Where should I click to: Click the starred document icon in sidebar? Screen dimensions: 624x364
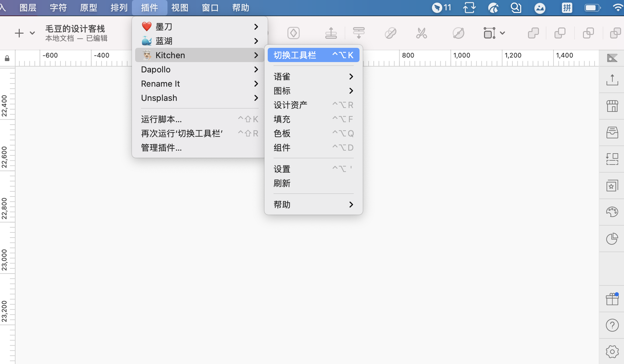612,186
